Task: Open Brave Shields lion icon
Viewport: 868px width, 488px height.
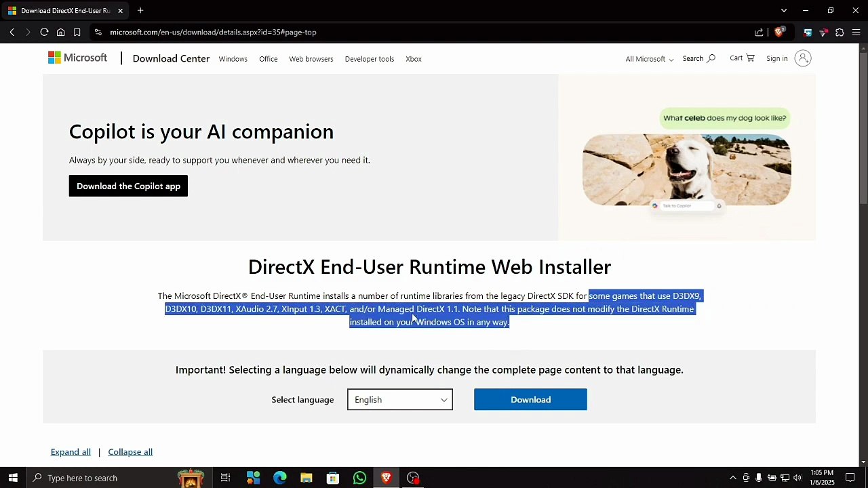Action: [x=779, y=32]
